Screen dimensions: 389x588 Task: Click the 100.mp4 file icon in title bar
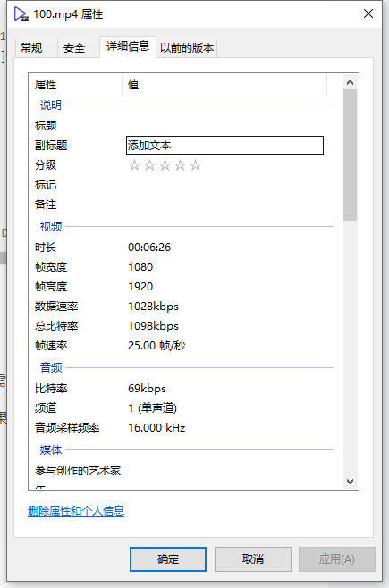coord(21,14)
